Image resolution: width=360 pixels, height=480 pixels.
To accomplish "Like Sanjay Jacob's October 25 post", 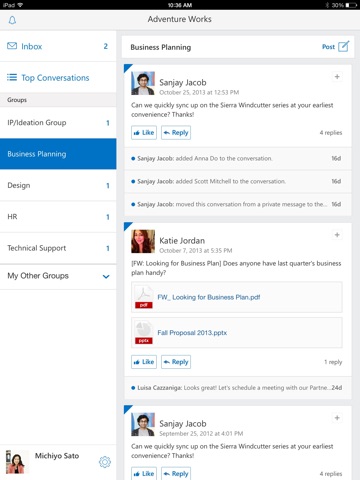I will click(x=144, y=133).
